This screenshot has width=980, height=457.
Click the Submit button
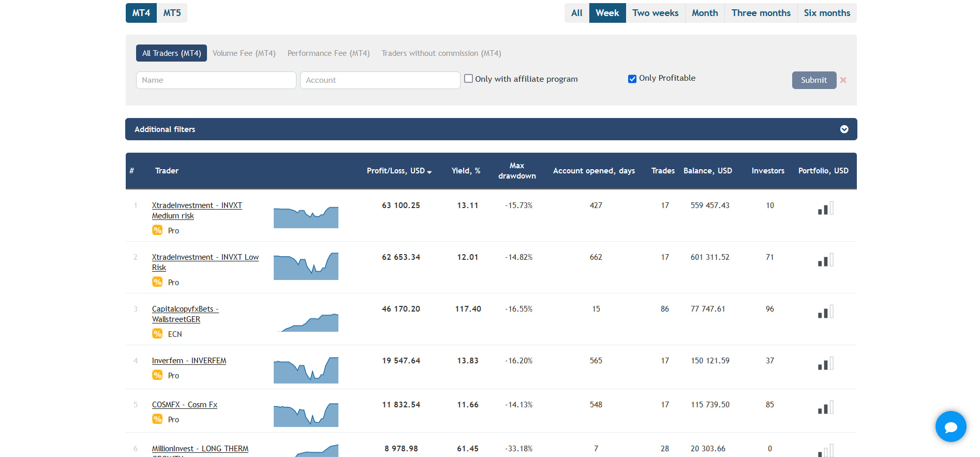pyautogui.click(x=814, y=80)
